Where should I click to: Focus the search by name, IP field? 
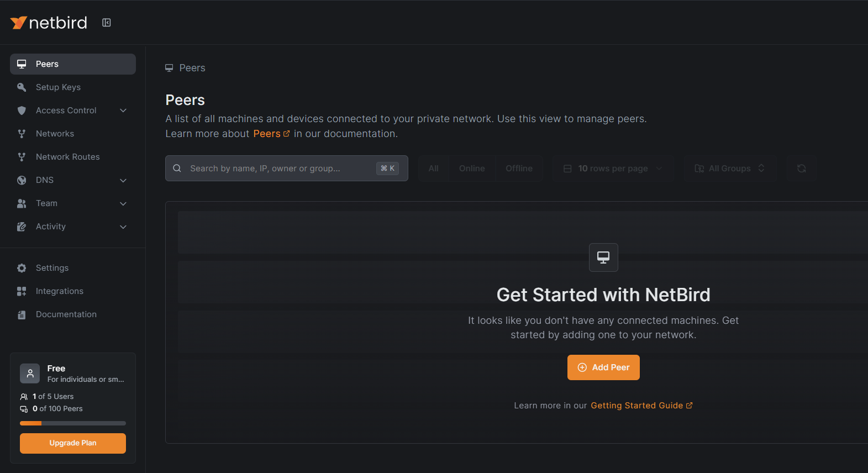[287, 169]
